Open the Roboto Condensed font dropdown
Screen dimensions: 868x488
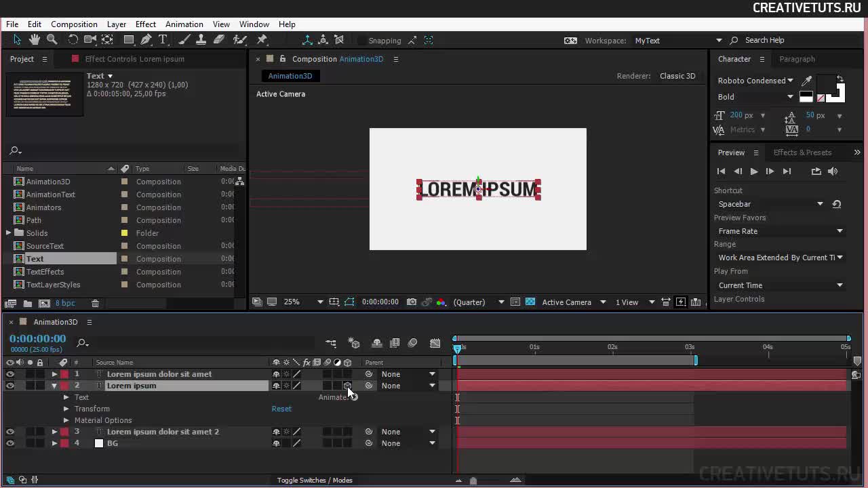[755, 81]
